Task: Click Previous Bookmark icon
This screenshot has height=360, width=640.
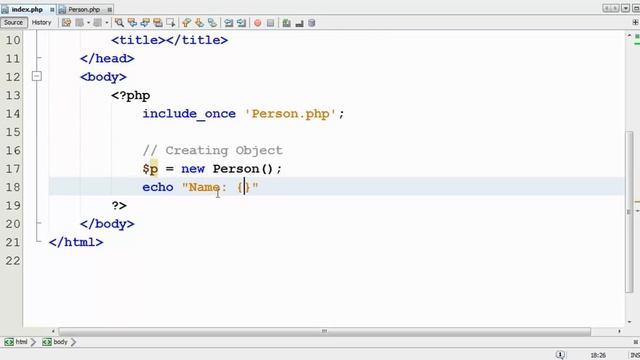Action: 187,23
